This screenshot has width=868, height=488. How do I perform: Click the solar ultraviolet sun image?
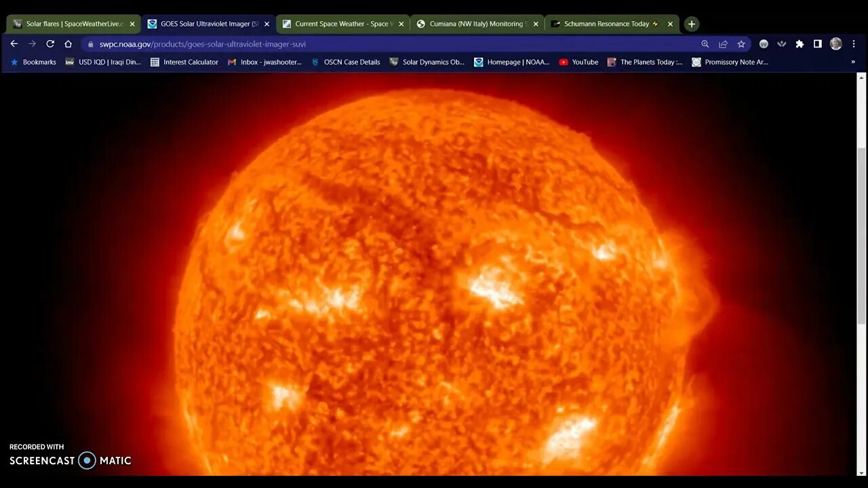click(x=429, y=274)
